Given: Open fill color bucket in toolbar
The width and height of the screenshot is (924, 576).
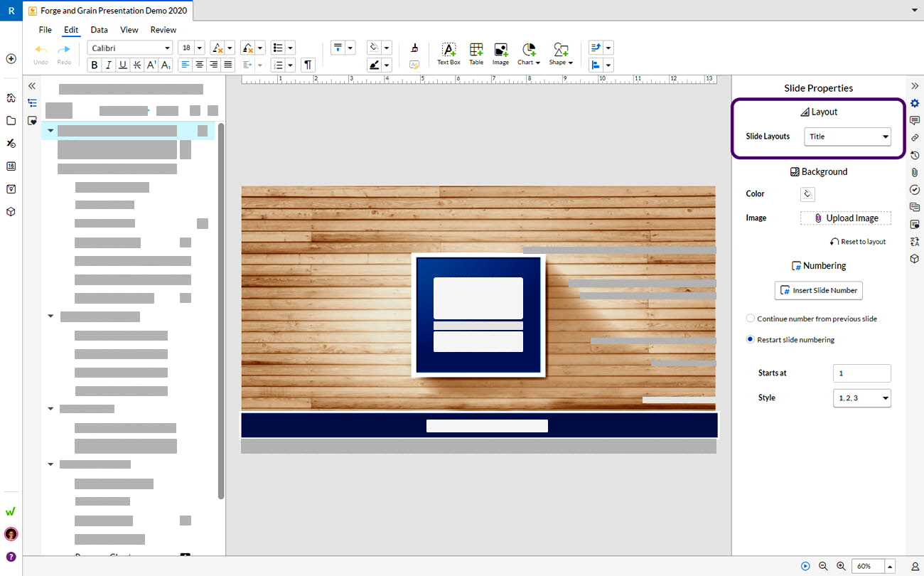Looking at the screenshot, I should (x=375, y=48).
